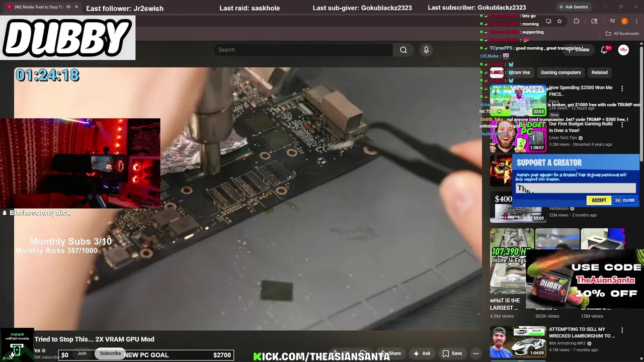This screenshot has width=644, height=362.
Task: Open the Chrome profile avatar E
Action: pos(624,21)
